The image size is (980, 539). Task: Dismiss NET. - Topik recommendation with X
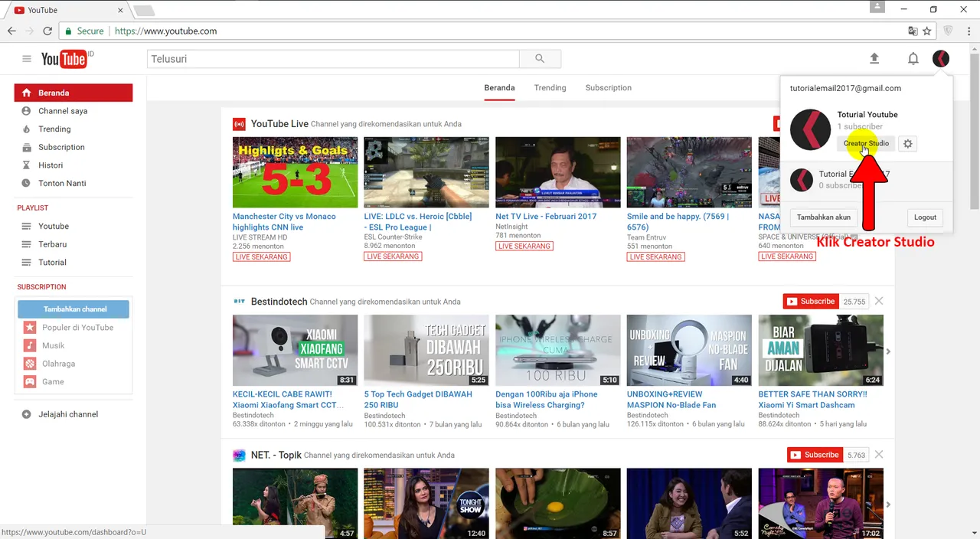coord(879,454)
